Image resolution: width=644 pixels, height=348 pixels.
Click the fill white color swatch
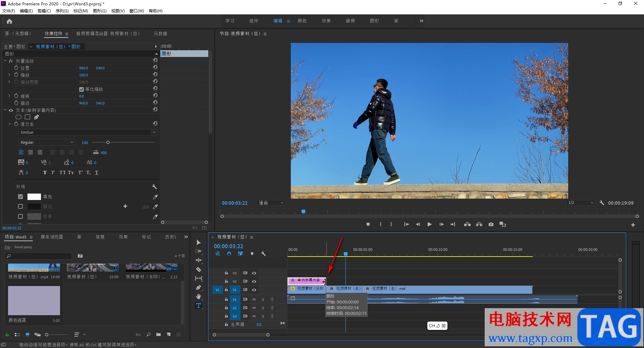pyautogui.click(x=34, y=197)
